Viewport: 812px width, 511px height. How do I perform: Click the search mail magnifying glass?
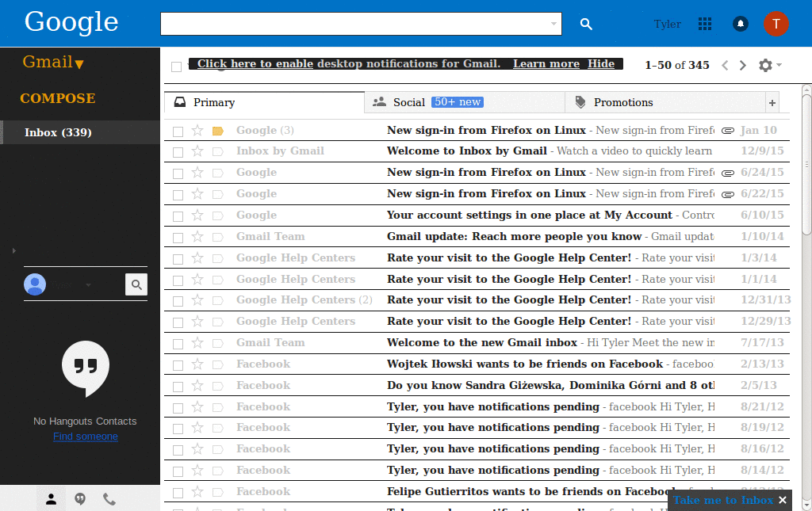coord(586,24)
